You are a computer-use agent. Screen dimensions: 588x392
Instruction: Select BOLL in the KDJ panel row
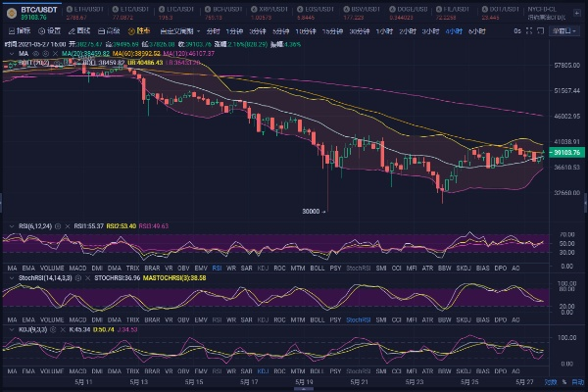[x=318, y=371]
